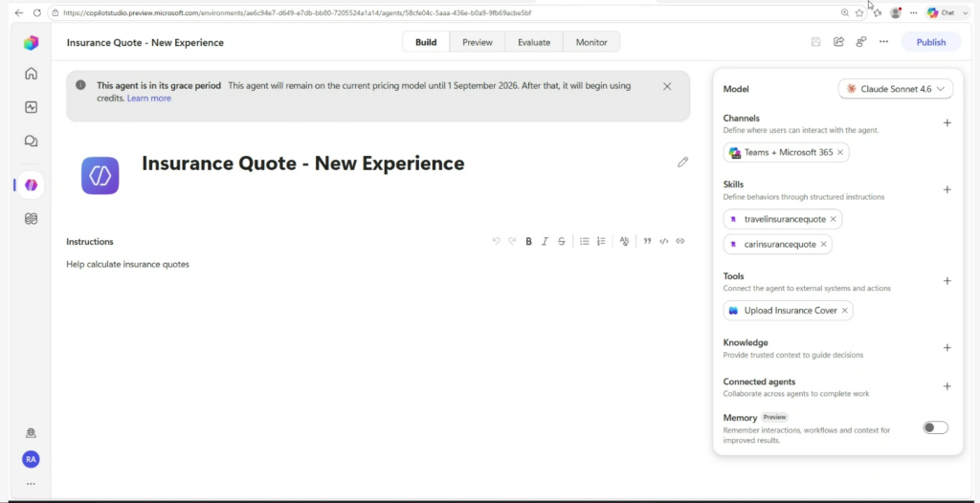Toggle bold formatting
Screen dimensions: 980x503
click(528, 241)
